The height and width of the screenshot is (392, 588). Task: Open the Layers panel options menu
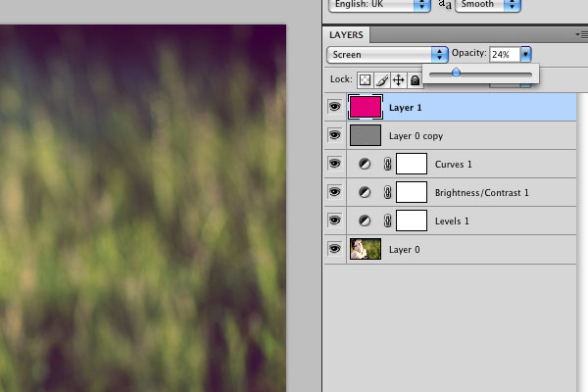pyautogui.click(x=581, y=34)
